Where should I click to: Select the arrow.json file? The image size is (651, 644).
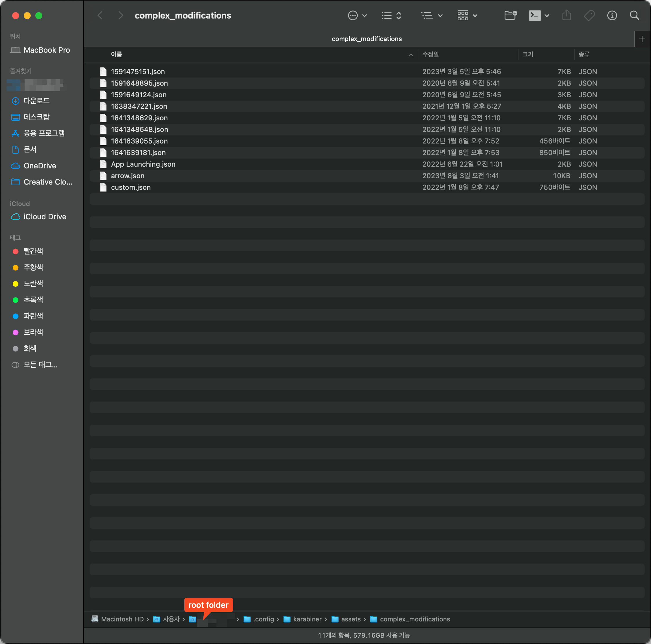[x=128, y=176]
